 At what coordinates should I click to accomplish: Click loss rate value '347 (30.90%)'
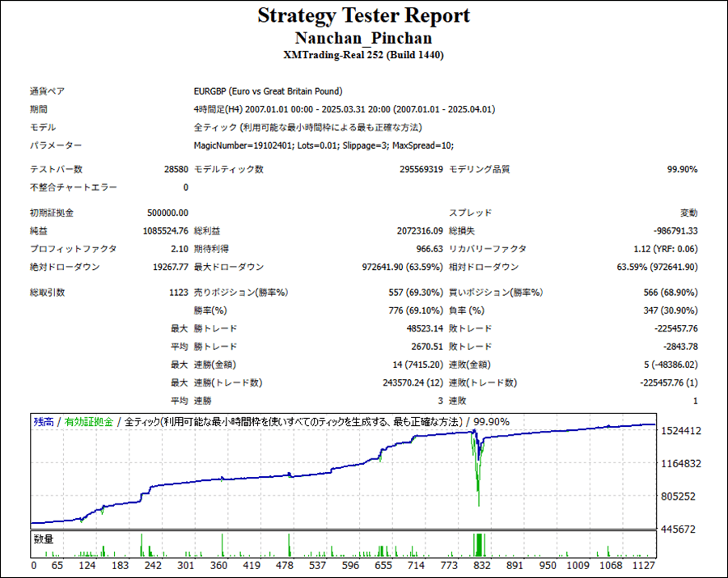[671, 310]
